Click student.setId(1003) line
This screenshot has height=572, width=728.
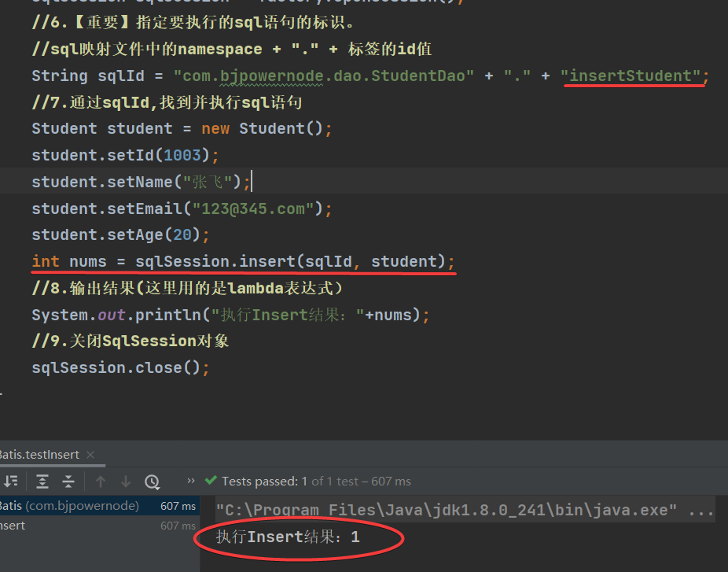pos(125,155)
